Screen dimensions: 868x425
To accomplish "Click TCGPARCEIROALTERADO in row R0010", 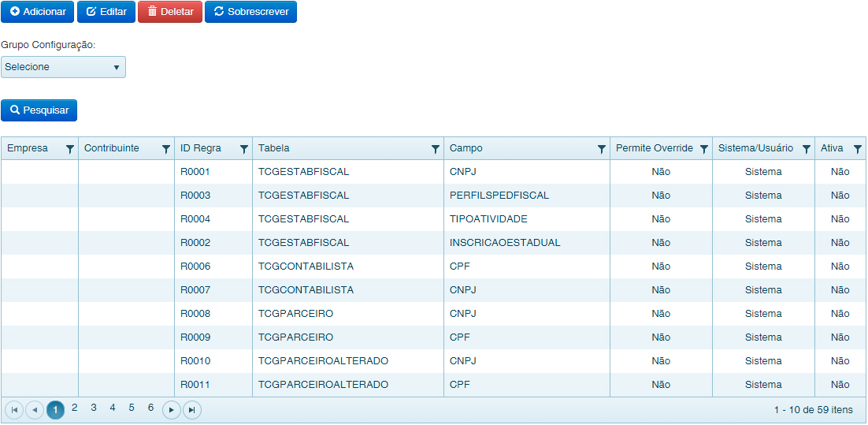I will click(x=348, y=361).
